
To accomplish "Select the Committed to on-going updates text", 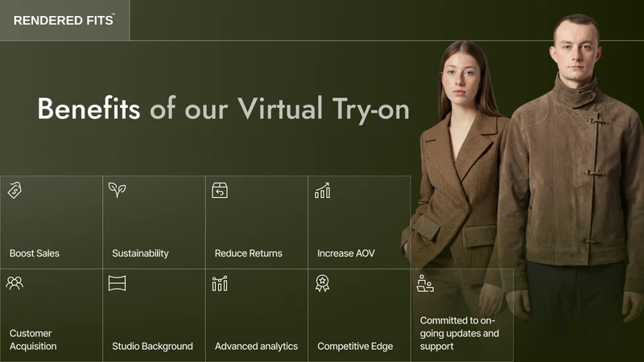I will 459,333.
